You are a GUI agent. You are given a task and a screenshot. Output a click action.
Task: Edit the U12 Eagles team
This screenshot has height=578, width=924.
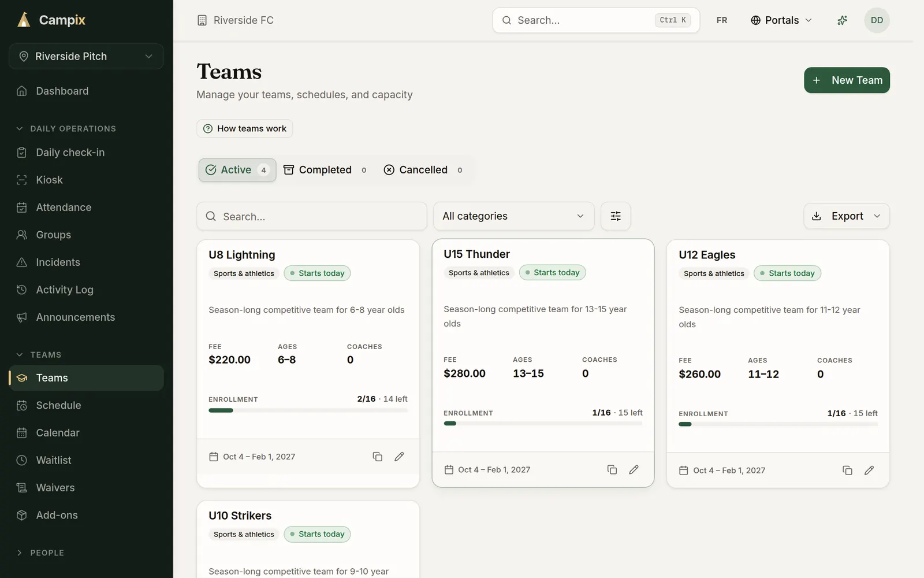[869, 470]
